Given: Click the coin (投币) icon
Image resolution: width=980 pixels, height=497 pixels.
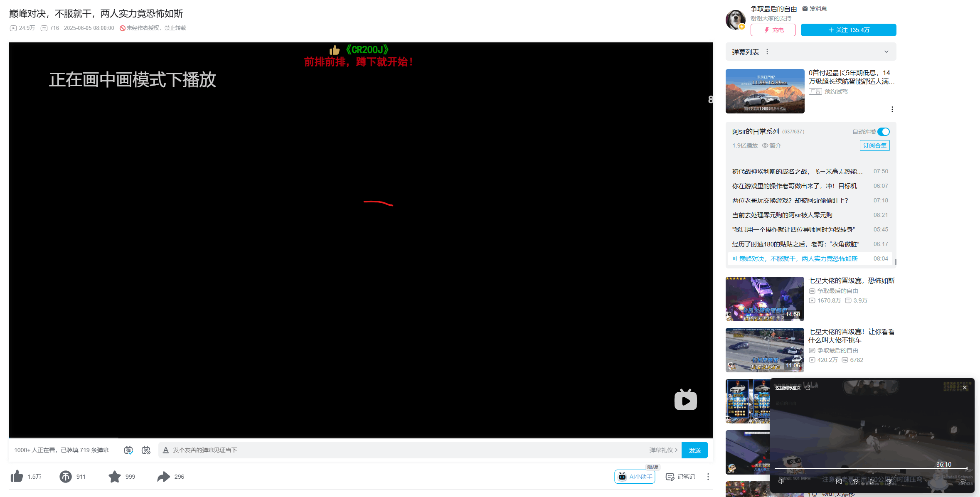Looking at the screenshot, I should [x=66, y=476].
